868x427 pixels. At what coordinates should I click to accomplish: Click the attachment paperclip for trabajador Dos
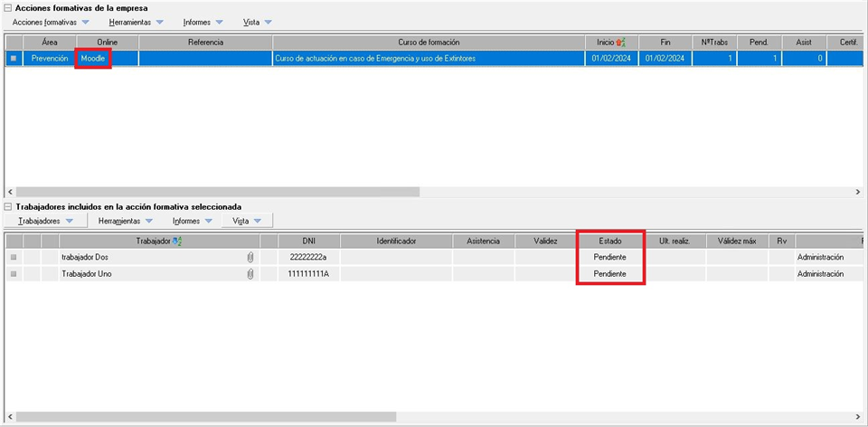point(250,258)
